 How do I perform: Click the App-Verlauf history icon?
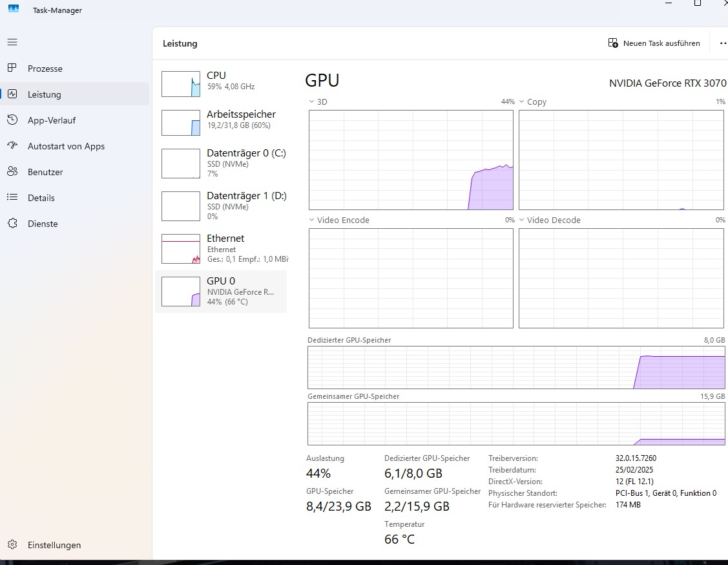click(x=12, y=120)
